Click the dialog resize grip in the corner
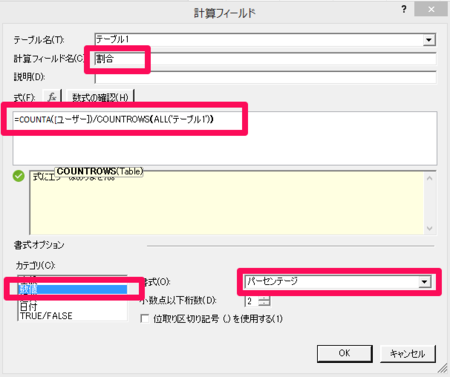This screenshot has height=377, width=450. [443, 368]
